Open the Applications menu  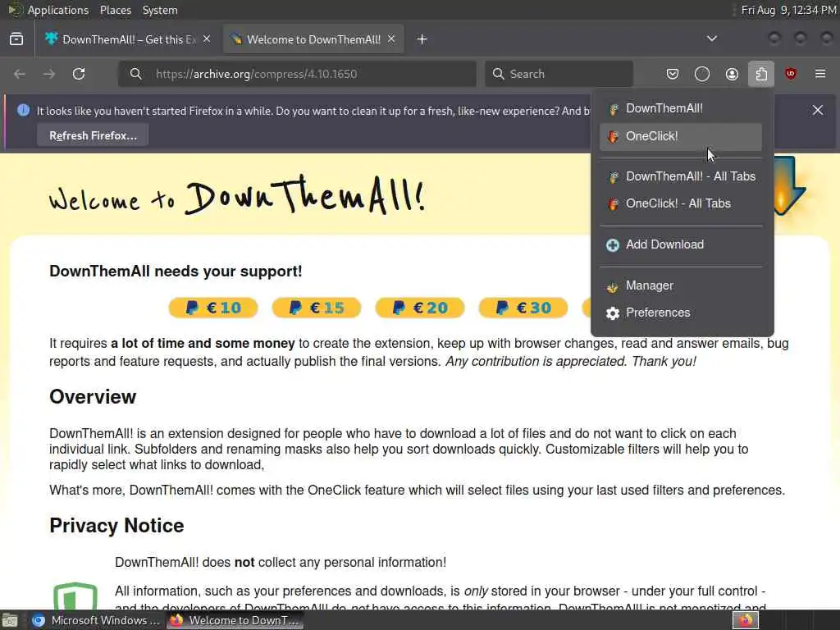point(58,10)
